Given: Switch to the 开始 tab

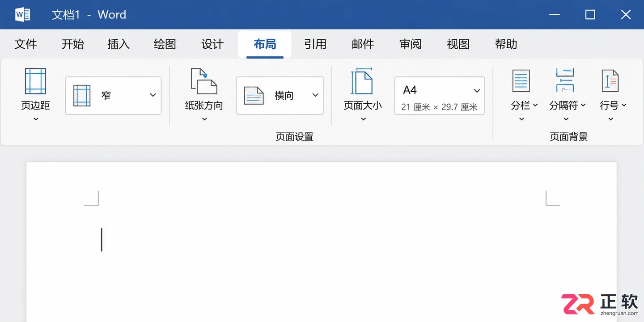Looking at the screenshot, I should click(x=73, y=44).
